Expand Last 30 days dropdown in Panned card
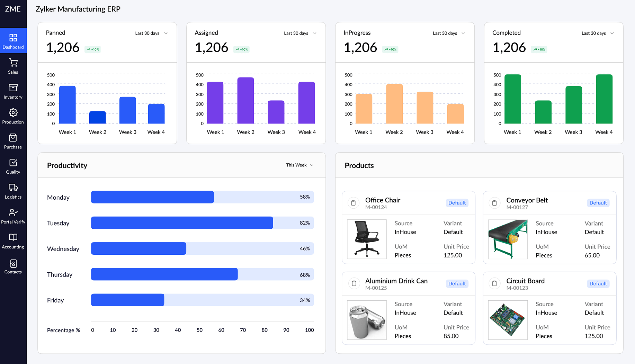Screen dimensions: 635x364 tap(151, 33)
